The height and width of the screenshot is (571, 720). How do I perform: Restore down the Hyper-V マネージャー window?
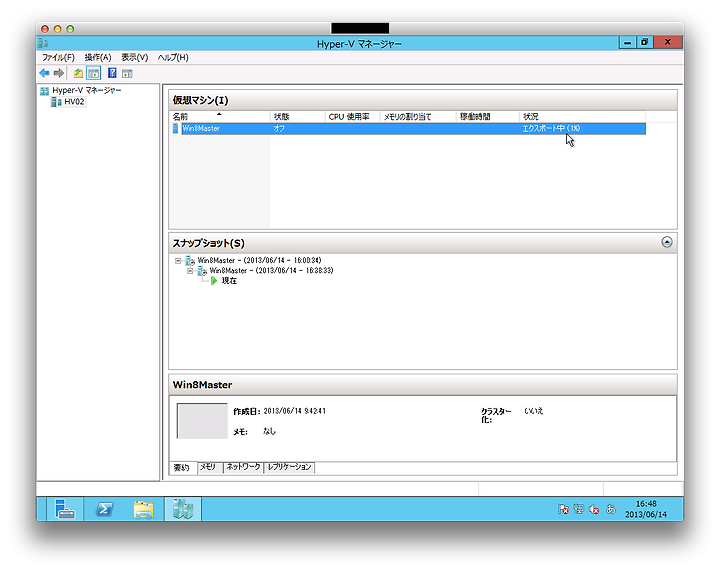pyautogui.click(x=644, y=42)
